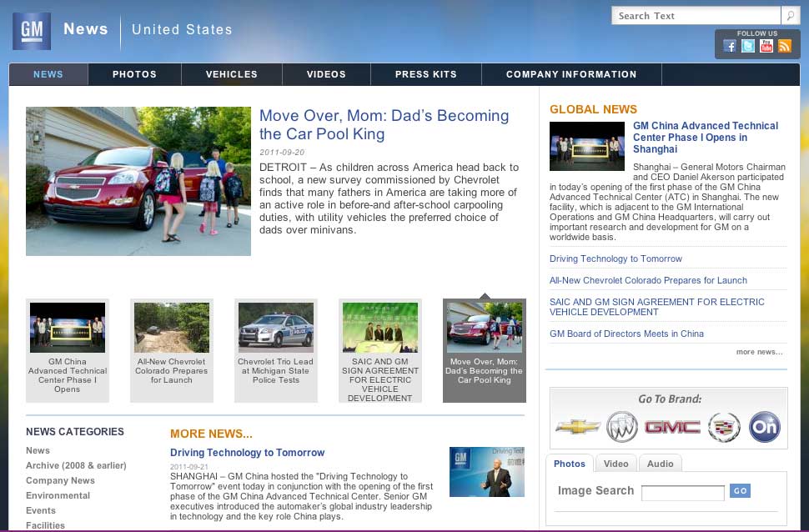Open the Environmental category link
Screen dimensions: 809x532
[x=58, y=495]
